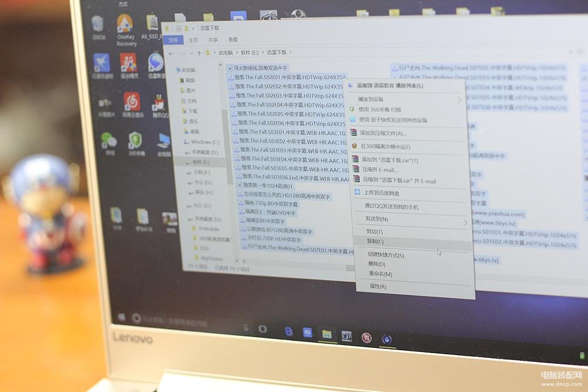Open the Store icon on the taskbar
The width and height of the screenshot is (588, 392).
coord(307,333)
